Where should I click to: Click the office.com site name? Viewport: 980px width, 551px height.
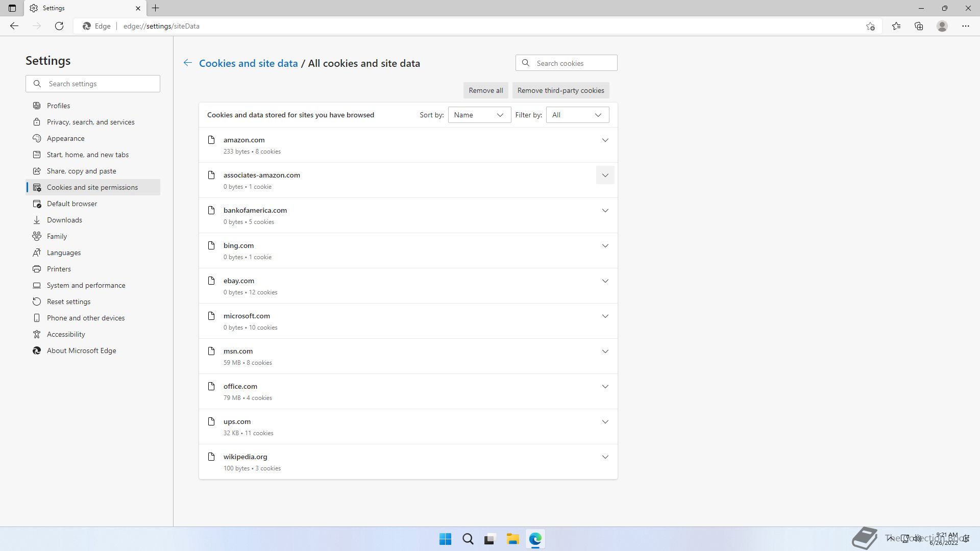pos(240,386)
